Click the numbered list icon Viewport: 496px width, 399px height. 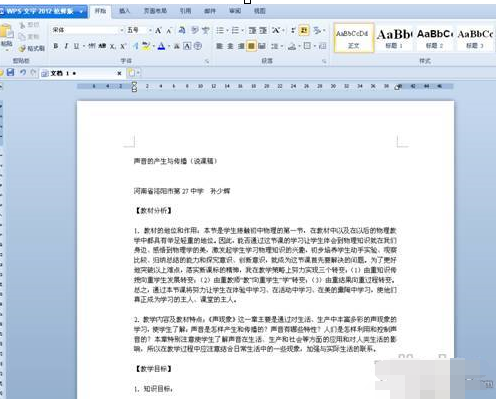235,30
